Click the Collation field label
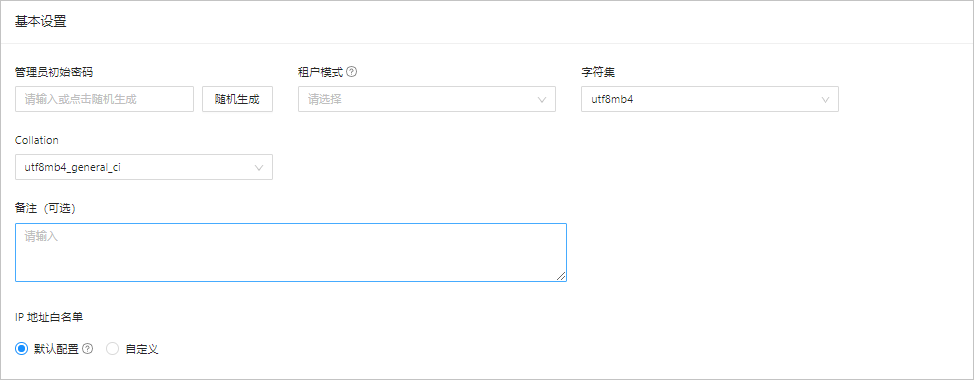The height and width of the screenshot is (380, 974). point(37,140)
